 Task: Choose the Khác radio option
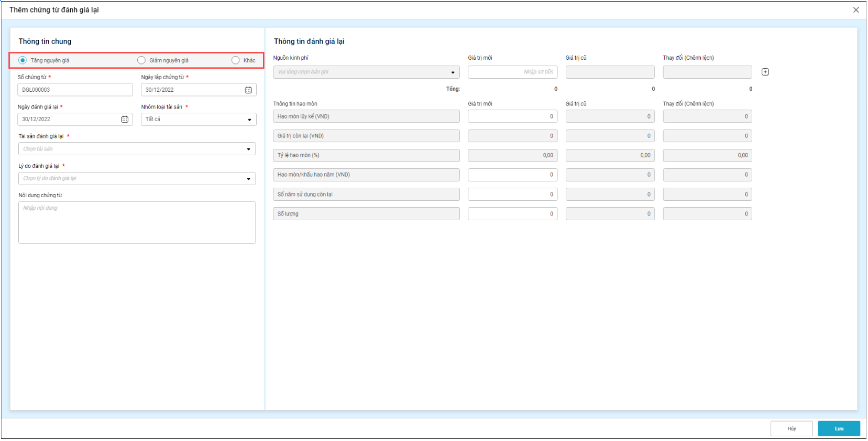coord(236,60)
